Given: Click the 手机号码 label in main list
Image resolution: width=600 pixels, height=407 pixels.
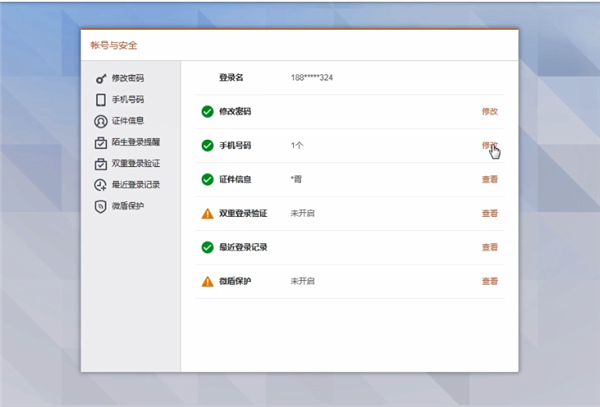Looking at the screenshot, I should [235, 145].
